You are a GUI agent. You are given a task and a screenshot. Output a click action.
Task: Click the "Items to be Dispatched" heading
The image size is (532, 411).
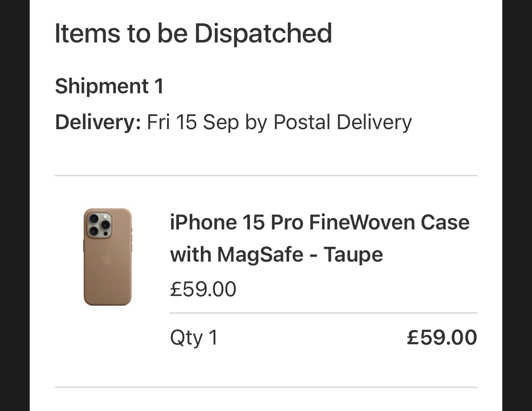point(193,33)
